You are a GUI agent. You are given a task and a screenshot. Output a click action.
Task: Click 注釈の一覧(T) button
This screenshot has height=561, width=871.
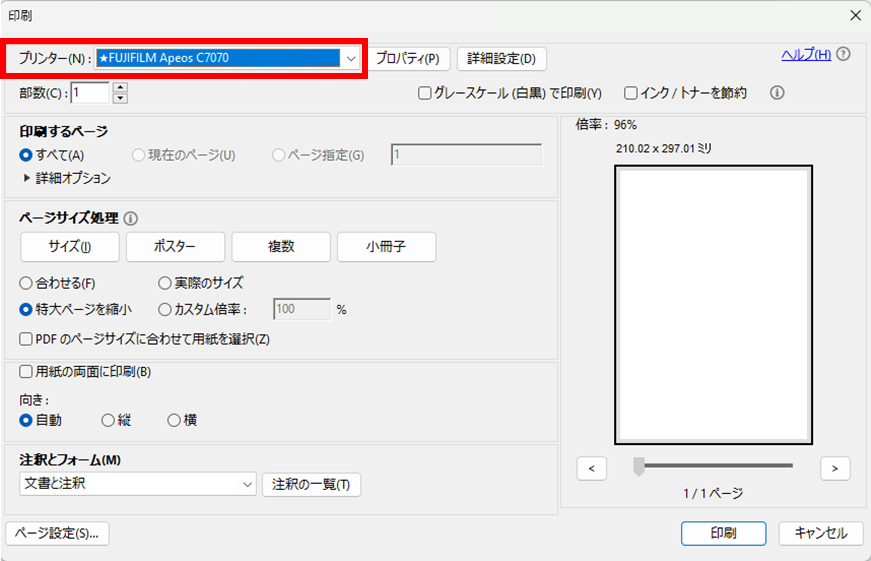[312, 485]
